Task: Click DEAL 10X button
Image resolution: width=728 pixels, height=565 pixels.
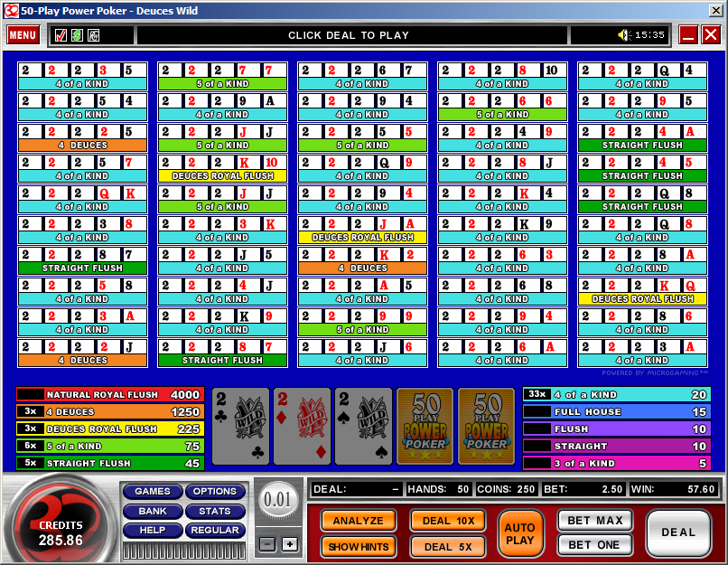Action: point(448,521)
